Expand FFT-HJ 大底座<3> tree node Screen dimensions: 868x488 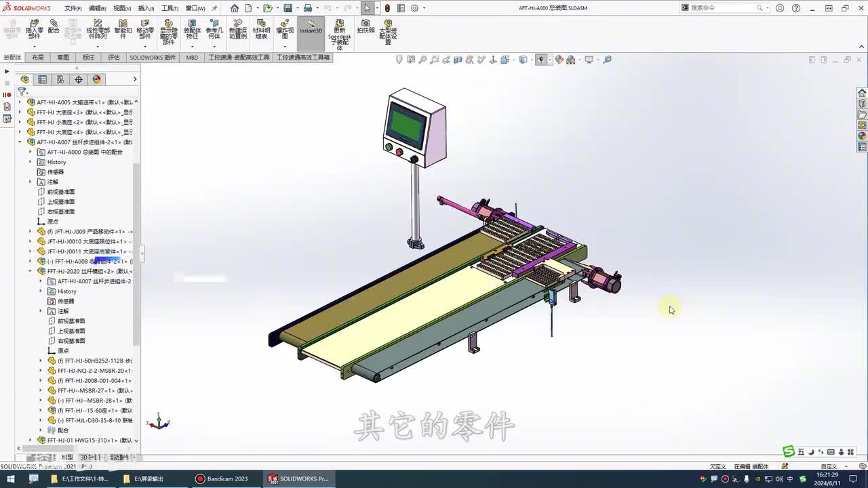click(x=20, y=113)
